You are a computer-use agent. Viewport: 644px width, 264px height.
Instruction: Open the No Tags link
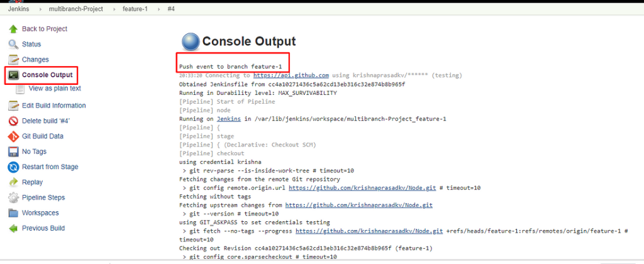pyautogui.click(x=34, y=151)
